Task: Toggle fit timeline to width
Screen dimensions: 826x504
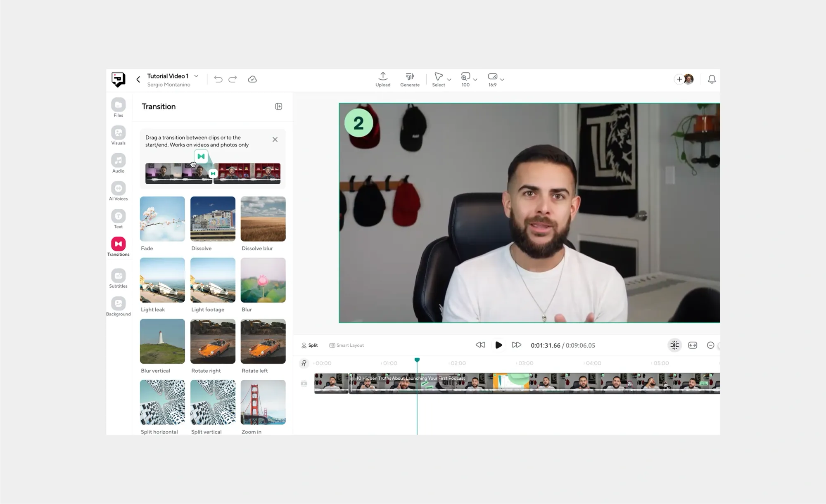Action: (693, 345)
